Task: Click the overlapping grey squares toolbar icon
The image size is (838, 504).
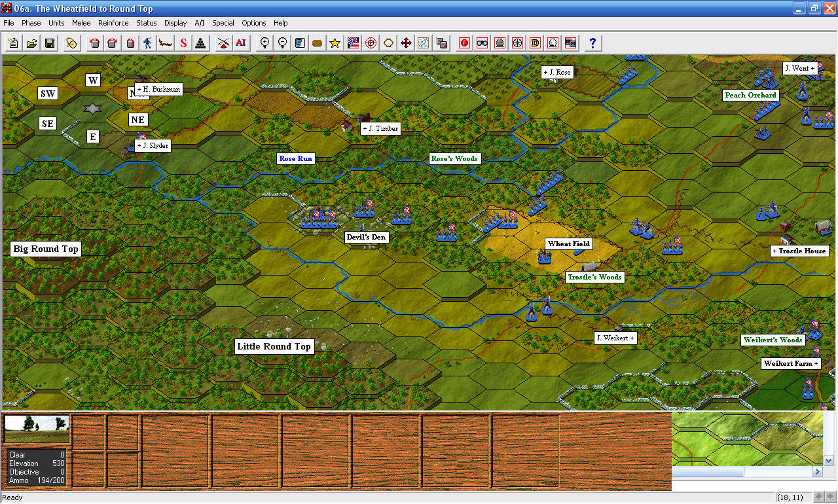Action: pyautogui.click(x=442, y=43)
